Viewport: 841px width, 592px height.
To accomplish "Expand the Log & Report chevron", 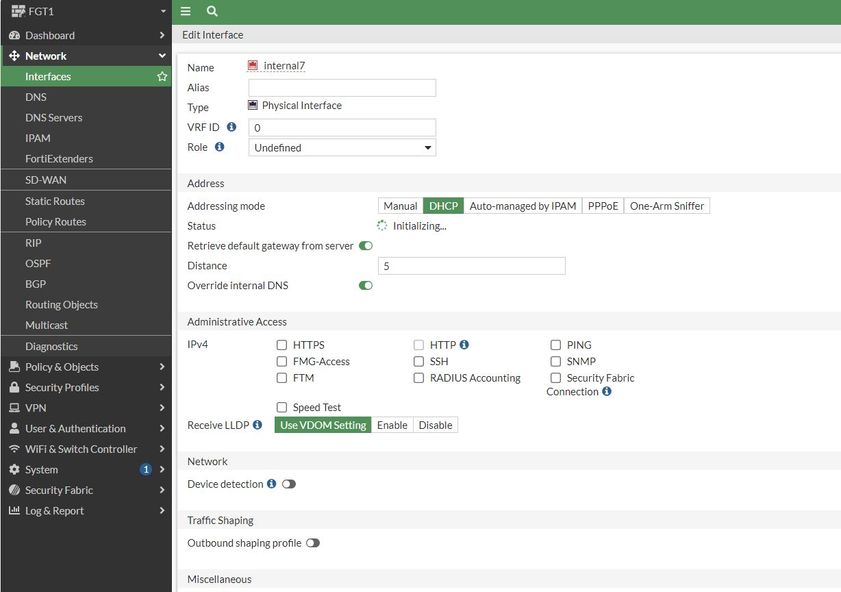I will coord(162,510).
